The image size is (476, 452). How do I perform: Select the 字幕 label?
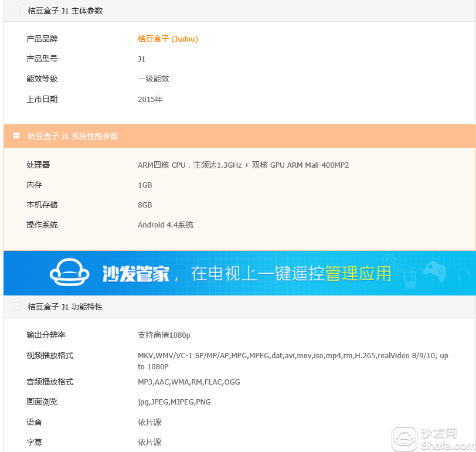(35, 442)
